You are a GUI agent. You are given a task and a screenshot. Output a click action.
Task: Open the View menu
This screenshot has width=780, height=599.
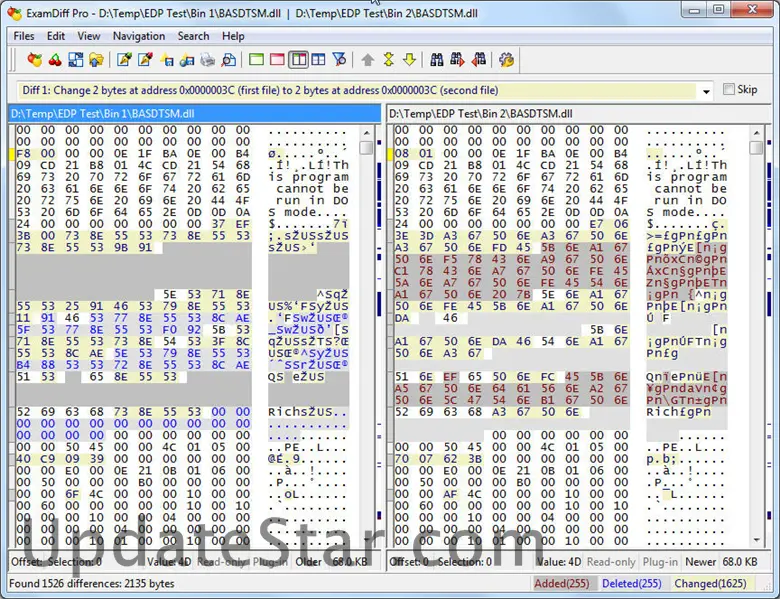click(x=89, y=36)
